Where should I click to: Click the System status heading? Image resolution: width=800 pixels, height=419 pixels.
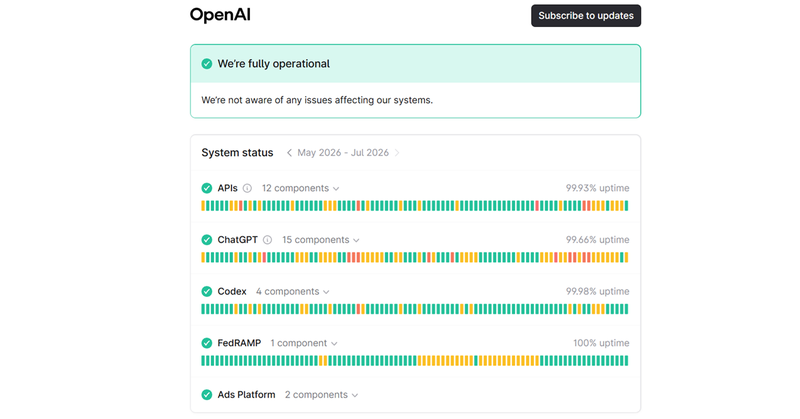click(237, 153)
